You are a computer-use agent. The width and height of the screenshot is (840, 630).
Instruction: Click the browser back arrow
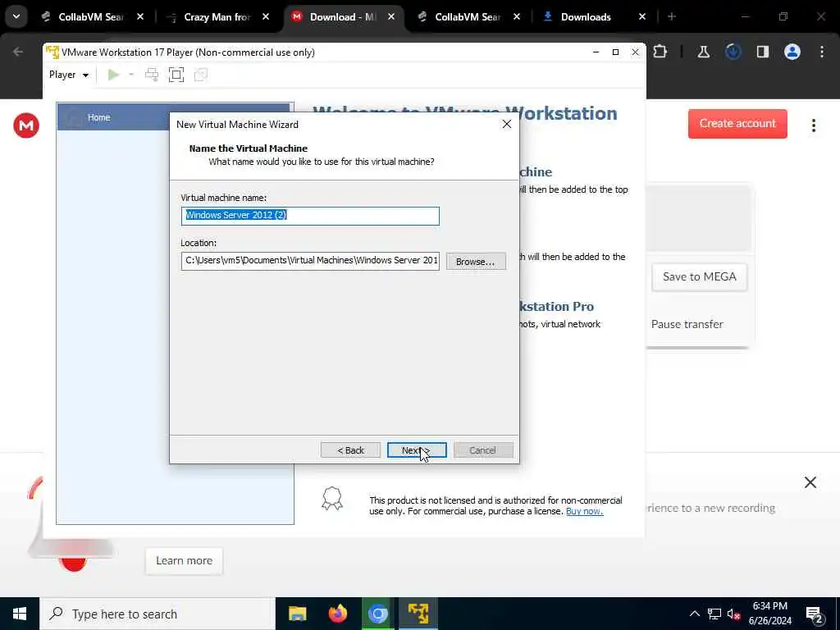pos(18,52)
